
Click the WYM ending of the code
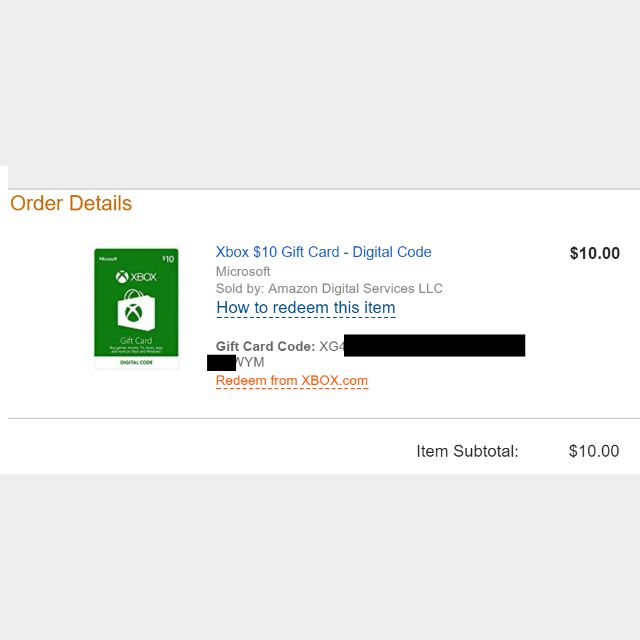[x=250, y=362]
